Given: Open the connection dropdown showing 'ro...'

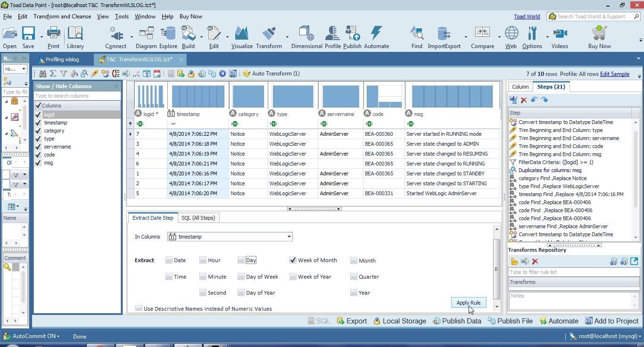Looking at the screenshot, I should [x=15, y=69].
